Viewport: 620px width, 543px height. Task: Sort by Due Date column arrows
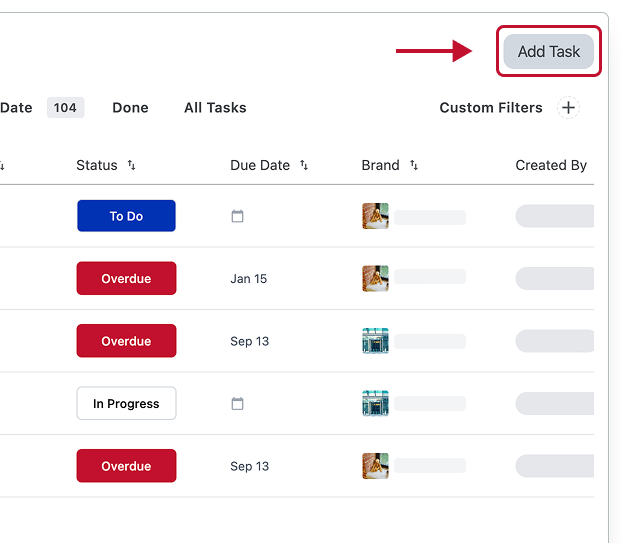tap(304, 166)
